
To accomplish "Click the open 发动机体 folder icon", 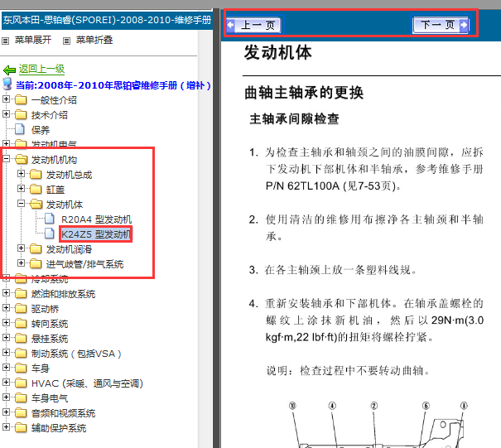I will pos(36,205).
